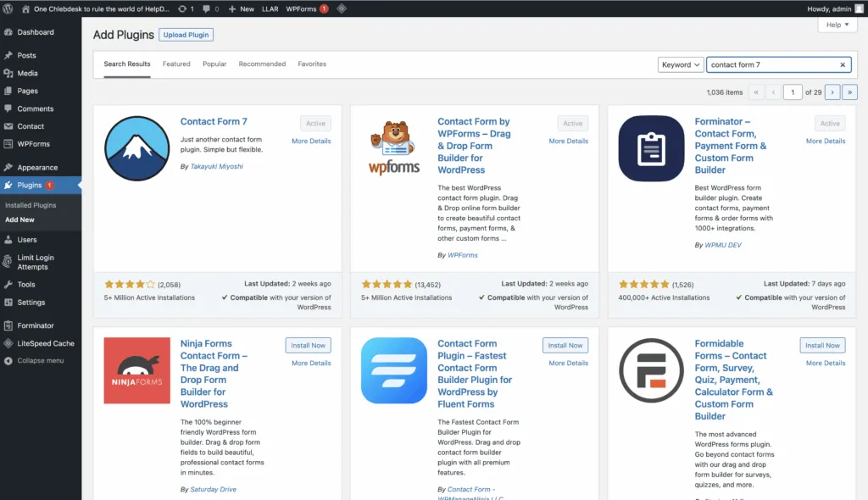
Task: Open the Keyword search type dropdown
Action: 681,64
